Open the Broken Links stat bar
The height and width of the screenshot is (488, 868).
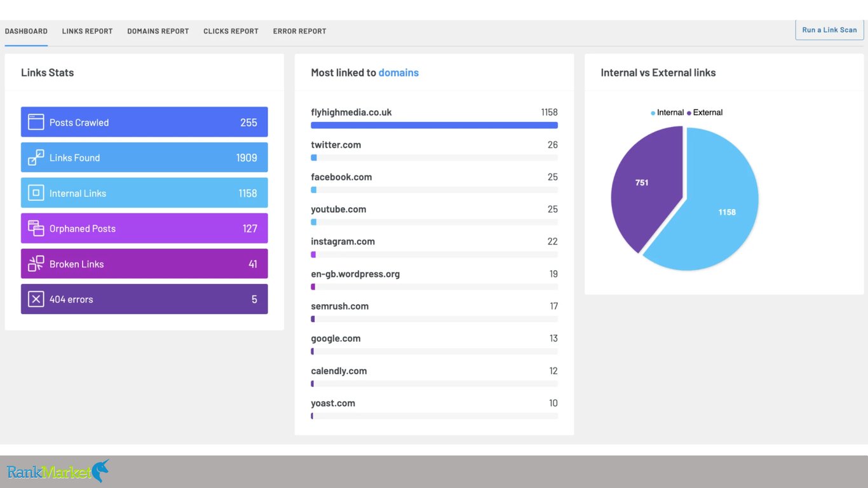coord(144,264)
